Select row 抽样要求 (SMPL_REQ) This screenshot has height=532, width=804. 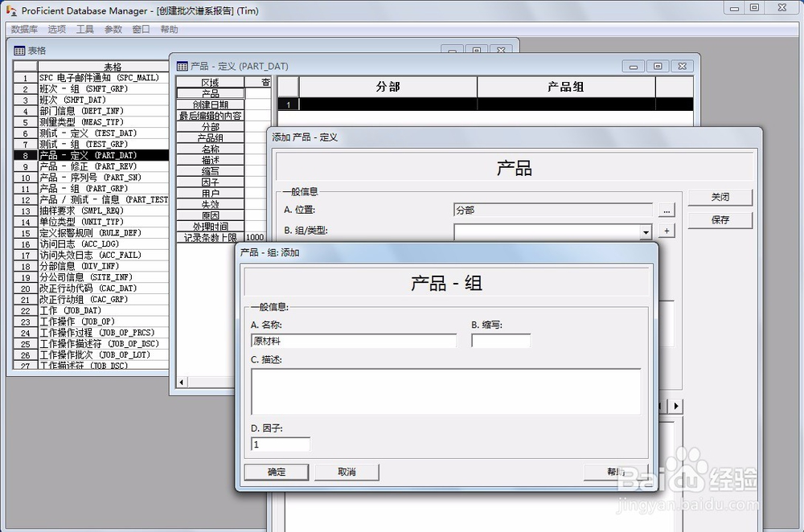103,211
